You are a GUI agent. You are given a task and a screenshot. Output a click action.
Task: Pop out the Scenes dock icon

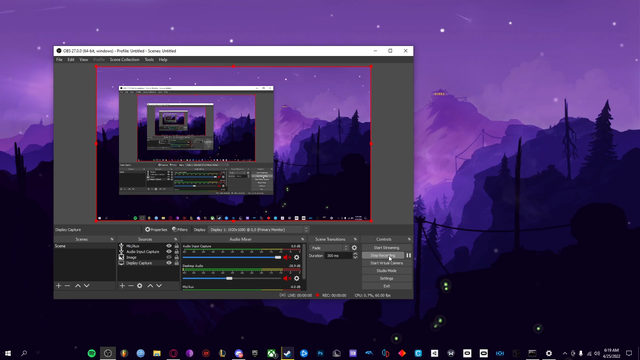(112, 239)
